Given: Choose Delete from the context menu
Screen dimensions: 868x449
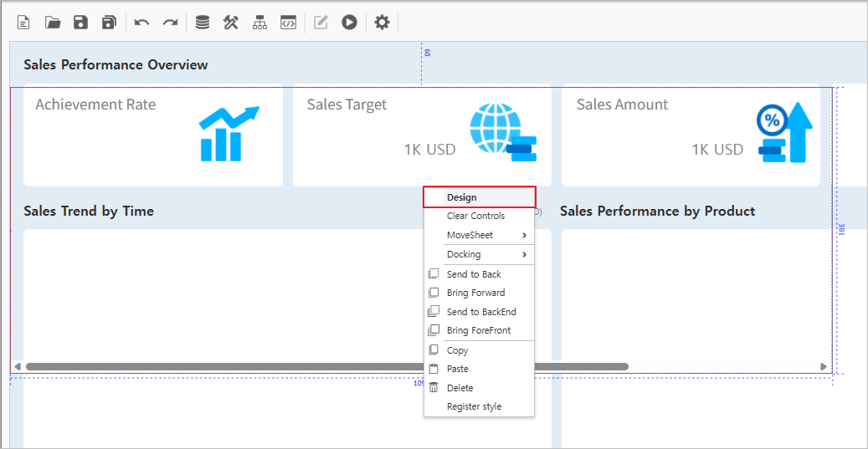Looking at the screenshot, I should click(460, 388).
